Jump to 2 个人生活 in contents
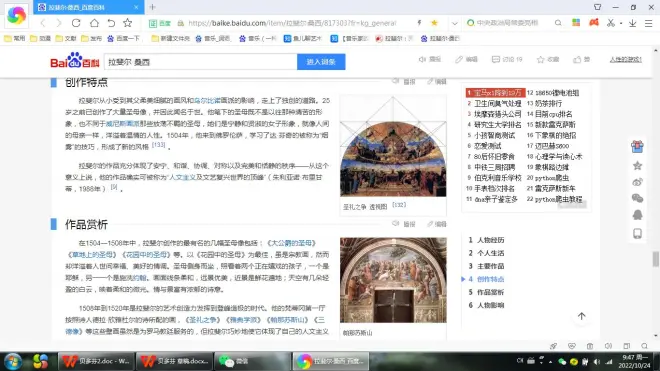660x371 pixels. (x=486, y=253)
